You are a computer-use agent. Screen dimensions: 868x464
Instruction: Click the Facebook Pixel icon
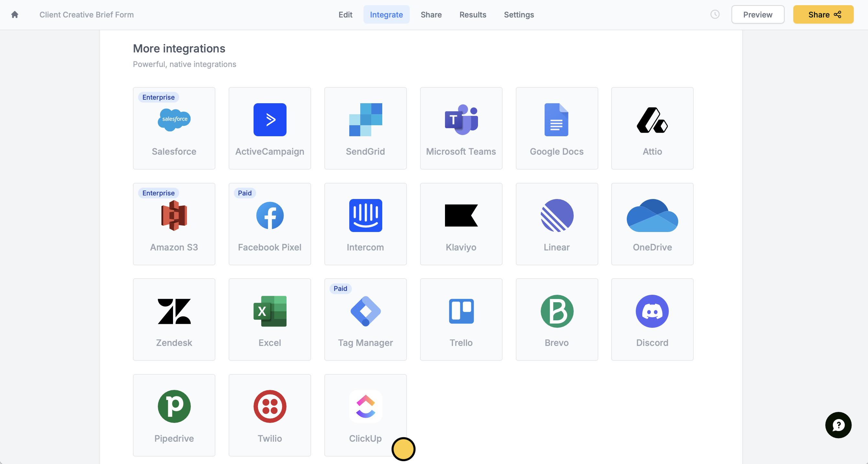[x=270, y=215]
